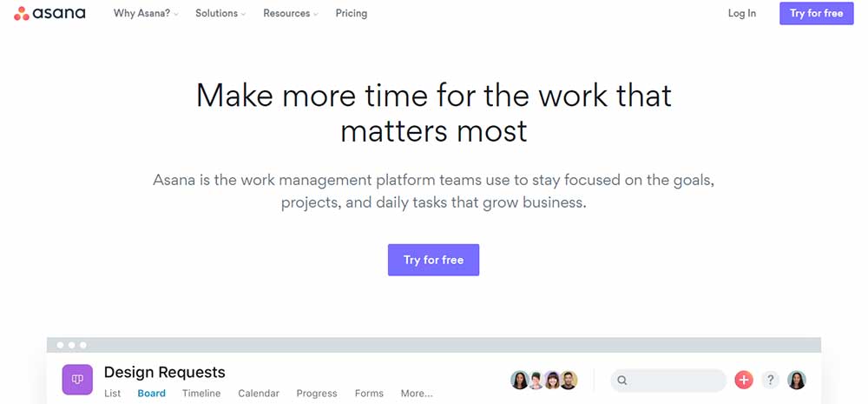Click inside the search input field
Image resolution: width=868 pixels, height=404 pixels.
click(668, 381)
